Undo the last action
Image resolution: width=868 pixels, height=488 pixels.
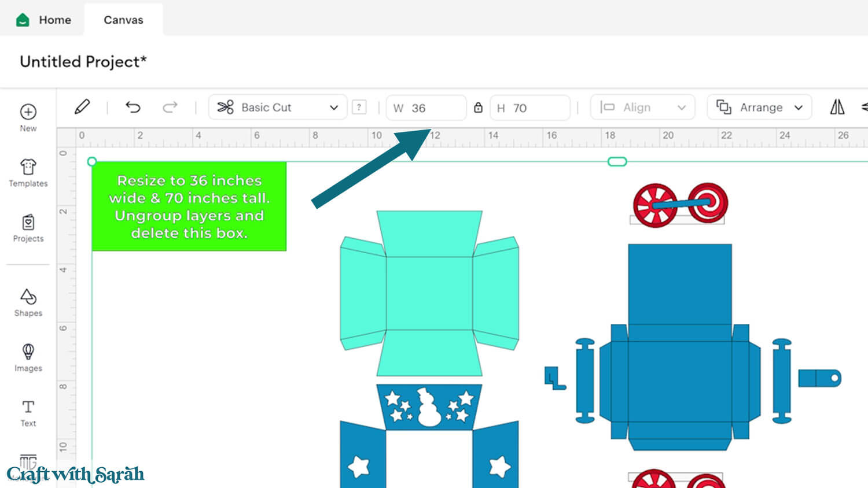coord(133,107)
